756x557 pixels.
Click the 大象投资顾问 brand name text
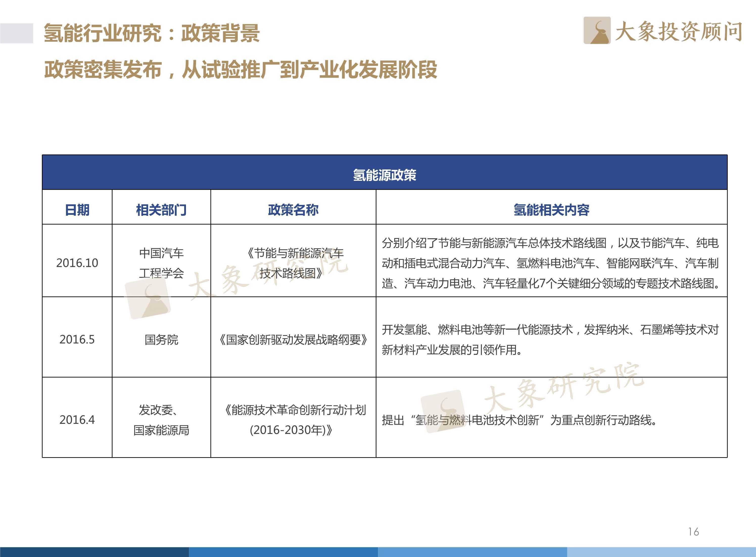679,32
